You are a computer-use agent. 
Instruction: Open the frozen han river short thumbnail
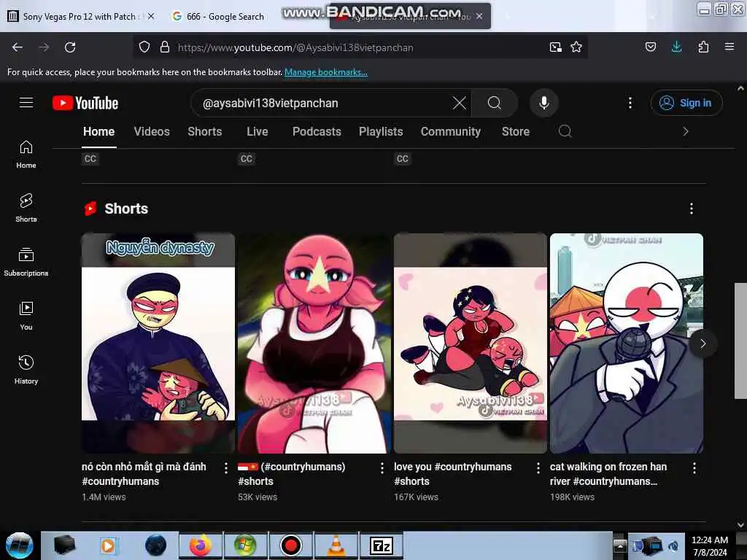[x=627, y=343]
